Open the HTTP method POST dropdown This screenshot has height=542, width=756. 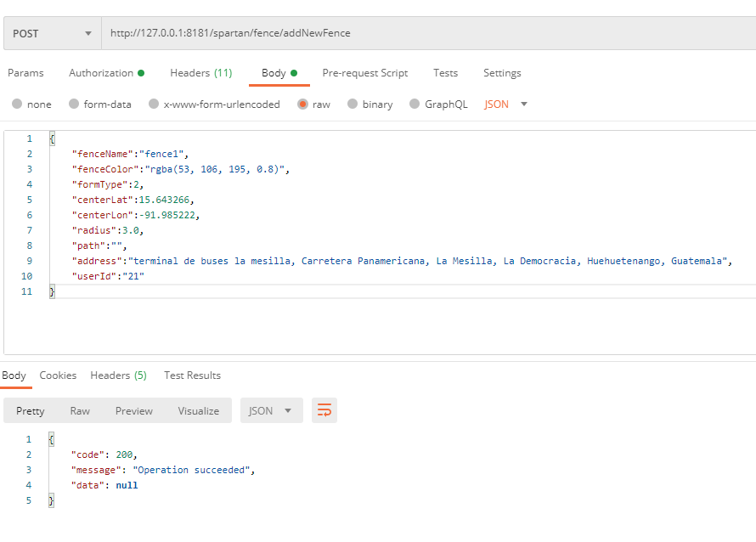point(52,33)
